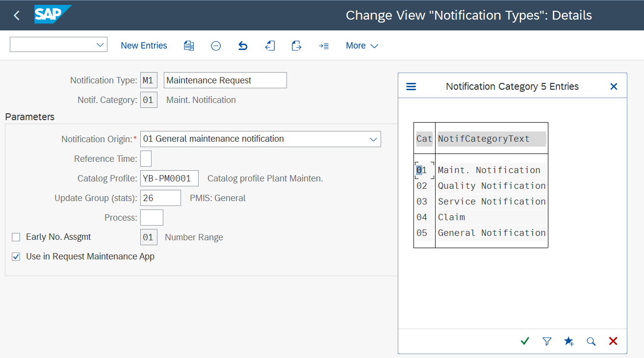Open the Filter icon in the dialog footer

(546, 341)
